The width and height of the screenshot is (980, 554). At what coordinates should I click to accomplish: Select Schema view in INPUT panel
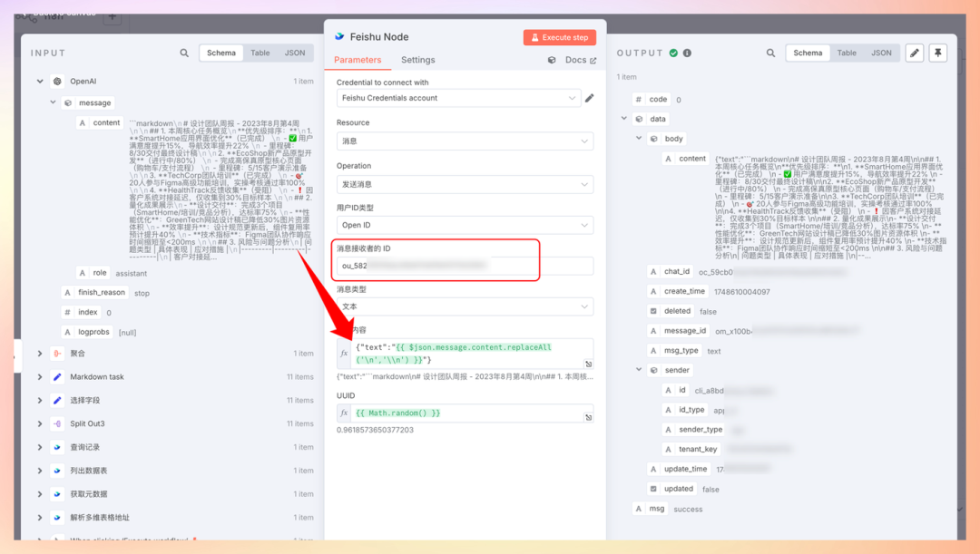(x=221, y=53)
